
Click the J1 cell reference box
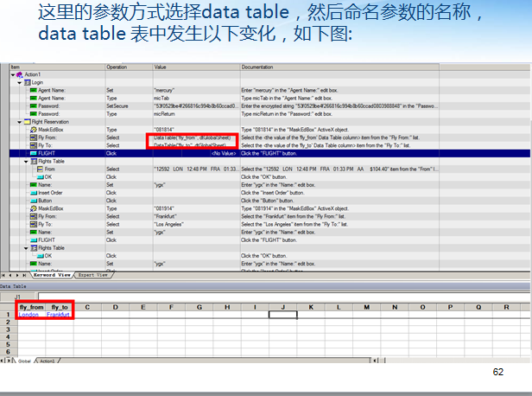17,297
